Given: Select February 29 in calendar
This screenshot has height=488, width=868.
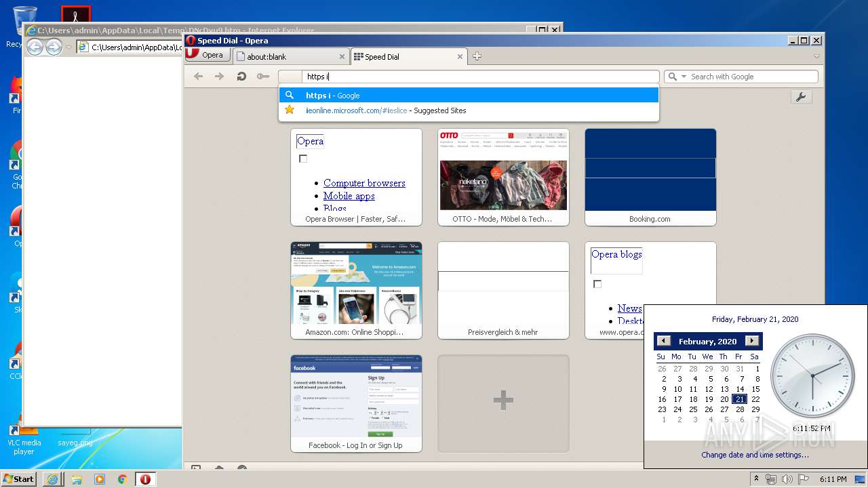Looking at the screenshot, I should point(755,409).
